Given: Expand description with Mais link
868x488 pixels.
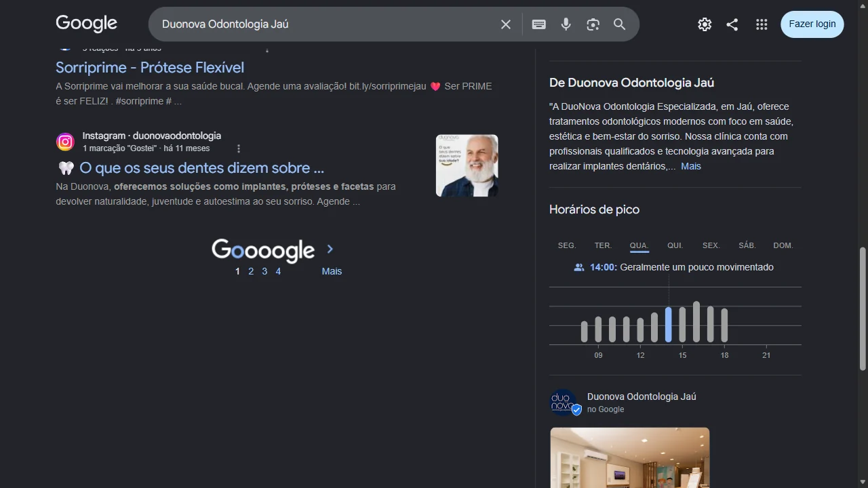Looking at the screenshot, I should point(691,166).
